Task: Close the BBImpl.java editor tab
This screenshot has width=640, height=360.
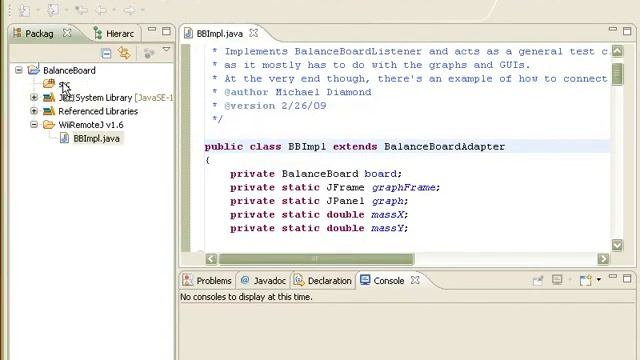Action: pos(253,33)
